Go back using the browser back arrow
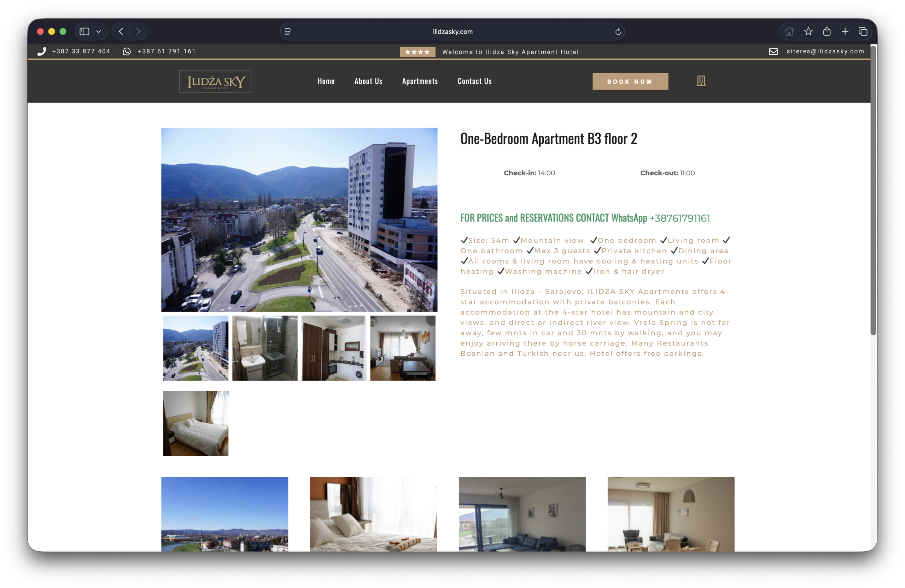 (x=121, y=31)
